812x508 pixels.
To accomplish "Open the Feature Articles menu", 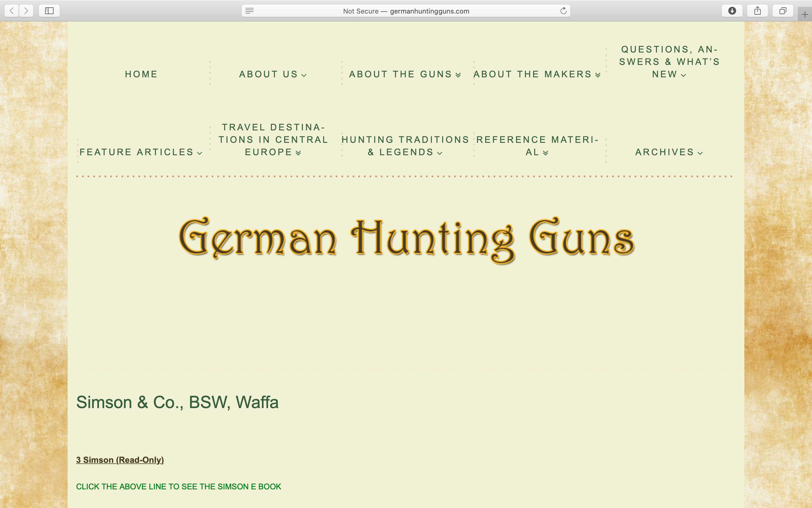I will click(141, 152).
